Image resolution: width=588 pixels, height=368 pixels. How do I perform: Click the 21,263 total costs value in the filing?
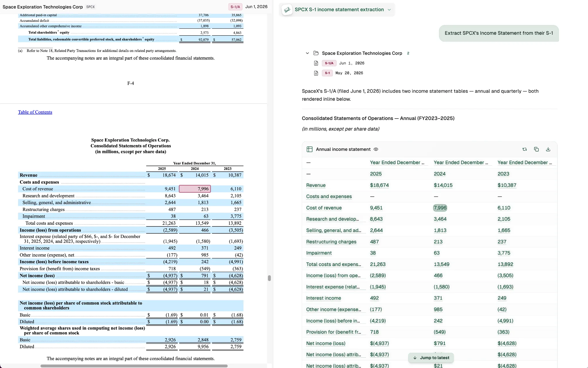click(x=169, y=223)
